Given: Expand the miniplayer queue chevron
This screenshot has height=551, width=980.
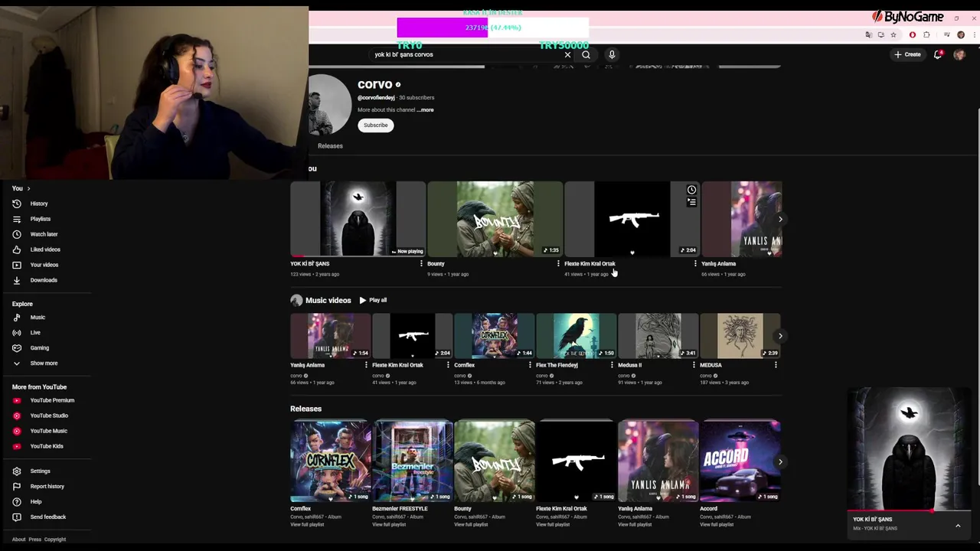Looking at the screenshot, I should pyautogui.click(x=958, y=526).
